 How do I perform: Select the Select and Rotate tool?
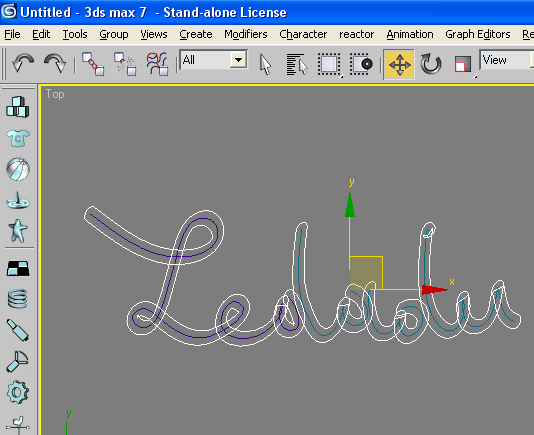click(x=430, y=64)
